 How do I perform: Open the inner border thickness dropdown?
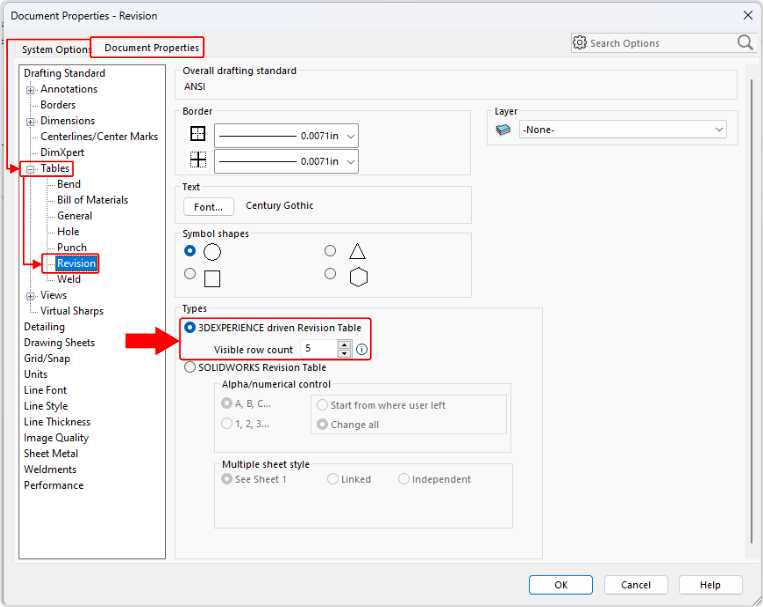pyautogui.click(x=286, y=161)
